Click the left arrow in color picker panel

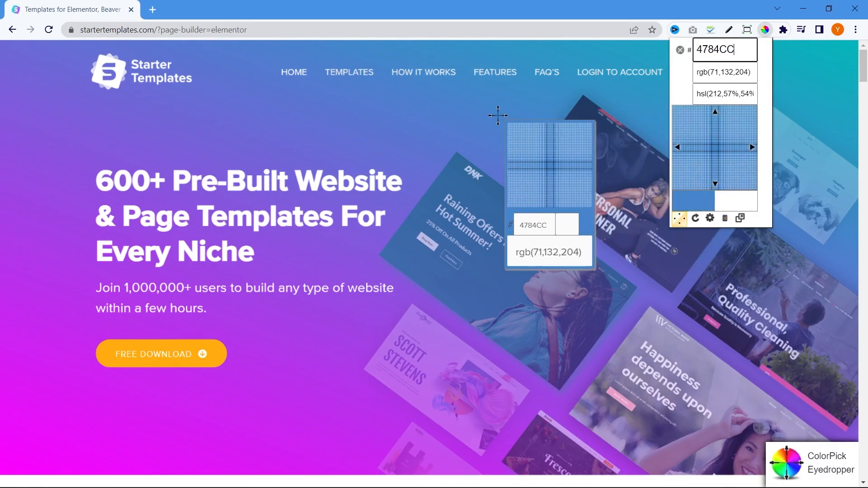pos(678,146)
